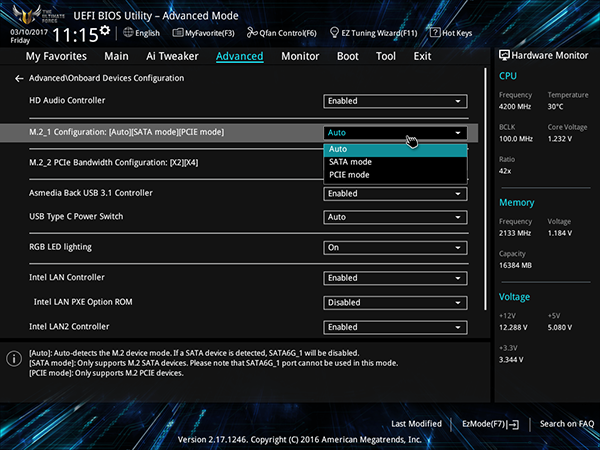Show Hot Keys help
Viewport: 600px width, 450px height.
point(454,33)
